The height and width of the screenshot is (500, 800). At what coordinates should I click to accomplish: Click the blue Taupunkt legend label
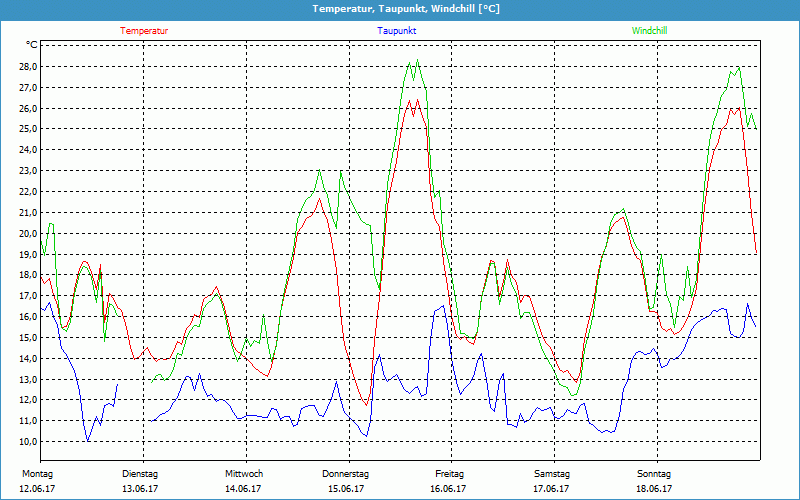point(397,31)
